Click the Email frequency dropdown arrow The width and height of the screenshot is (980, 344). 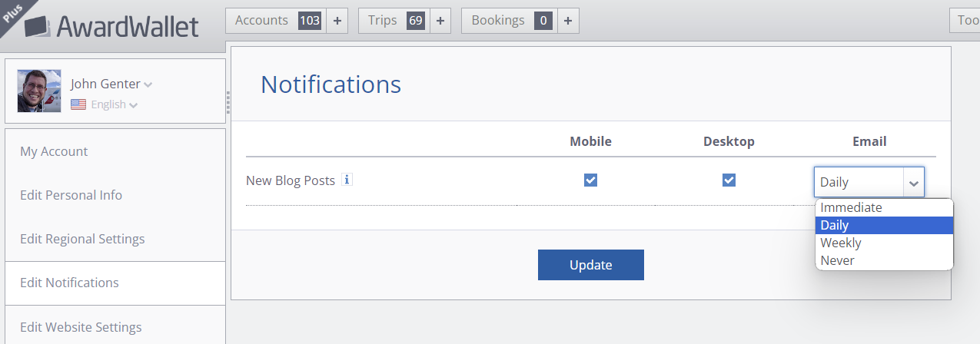914,183
